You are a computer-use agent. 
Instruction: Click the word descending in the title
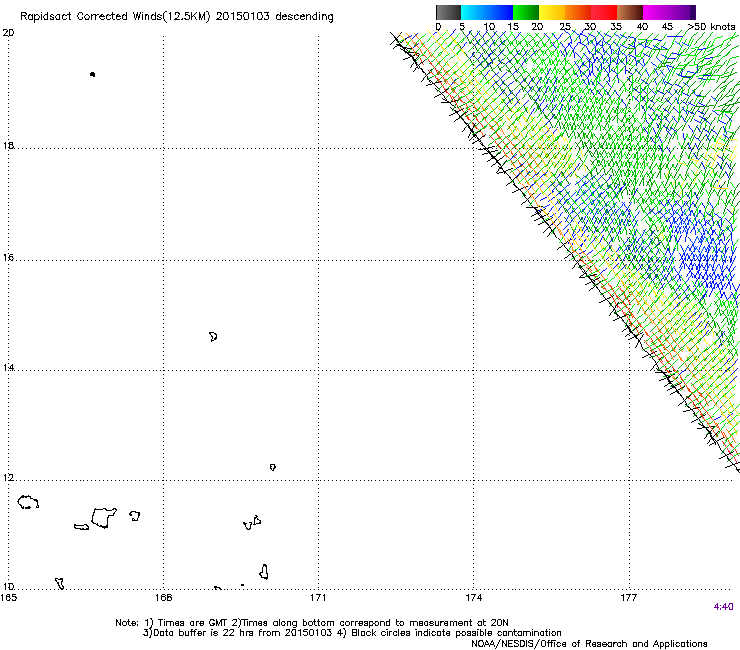tap(304, 17)
